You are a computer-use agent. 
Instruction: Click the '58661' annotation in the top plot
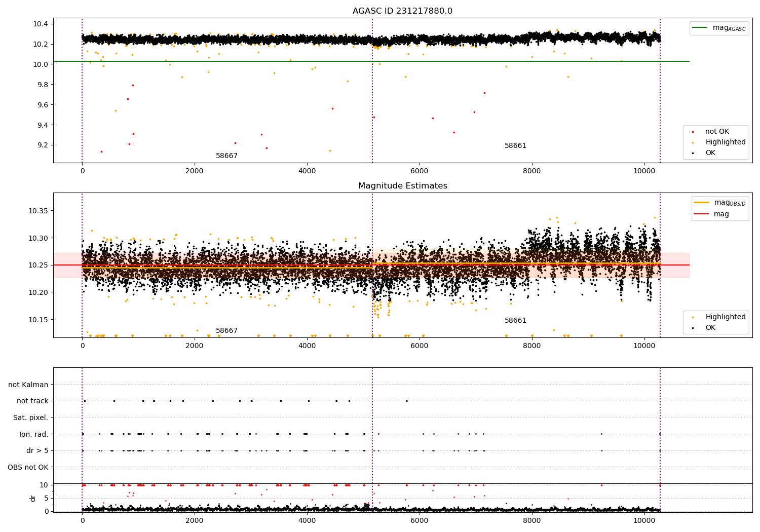pos(515,146)
